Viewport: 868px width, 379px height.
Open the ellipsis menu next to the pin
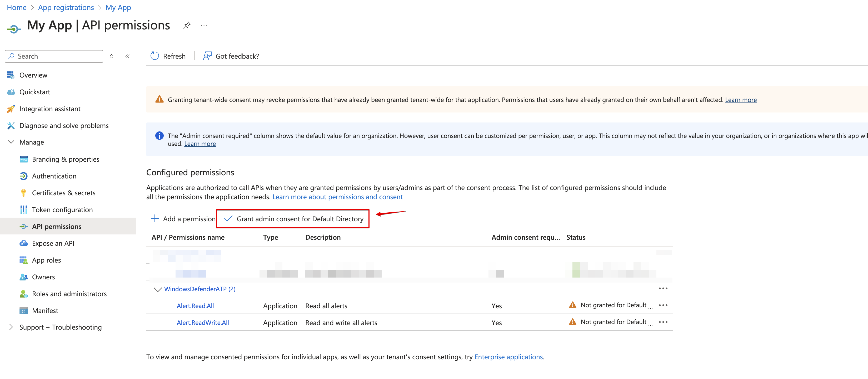[203, 25]
